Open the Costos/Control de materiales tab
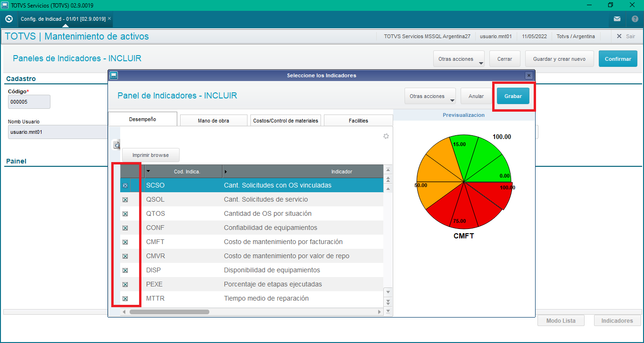 (286, 121)
